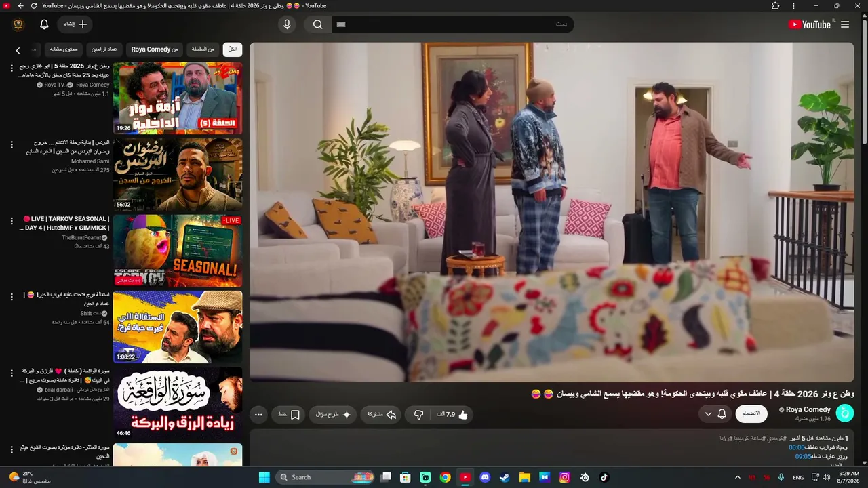Focus the YouTube search input field
Image resolution: width=868 pixels, height=488 pixels.
(x=452, y=24)
